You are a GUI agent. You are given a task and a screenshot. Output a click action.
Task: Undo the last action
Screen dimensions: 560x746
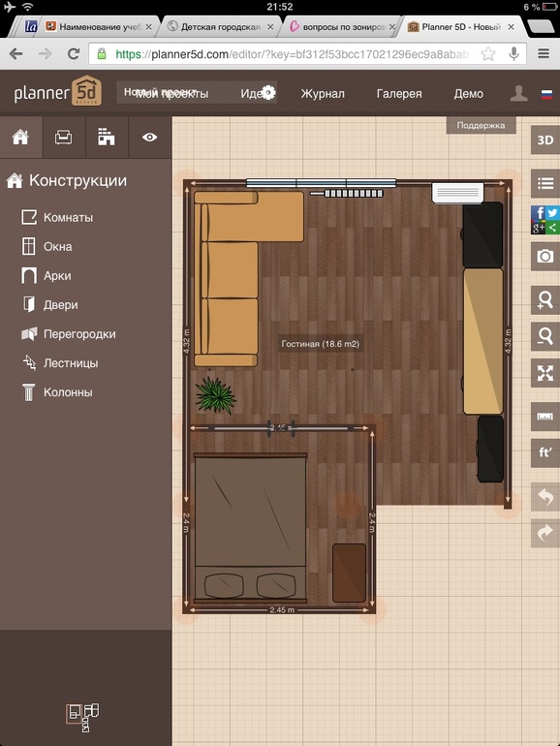pos(545,497)
